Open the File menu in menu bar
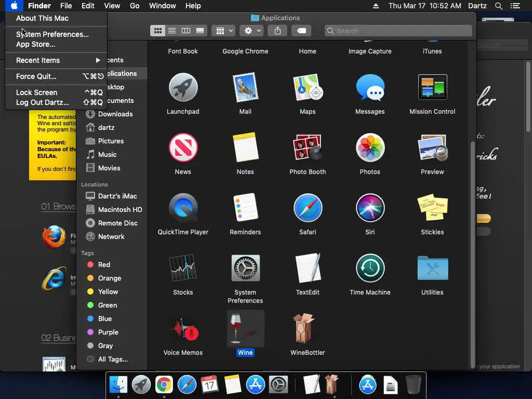This screenshot has width=532, height=399. pos(66,6)
